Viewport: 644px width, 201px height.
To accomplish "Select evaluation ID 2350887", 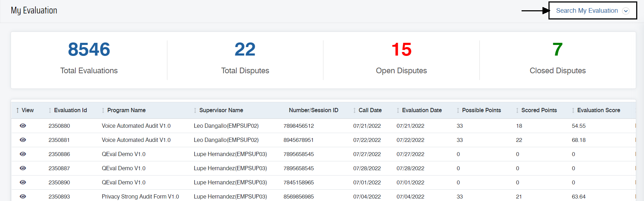I will click(x=59, y=168).
